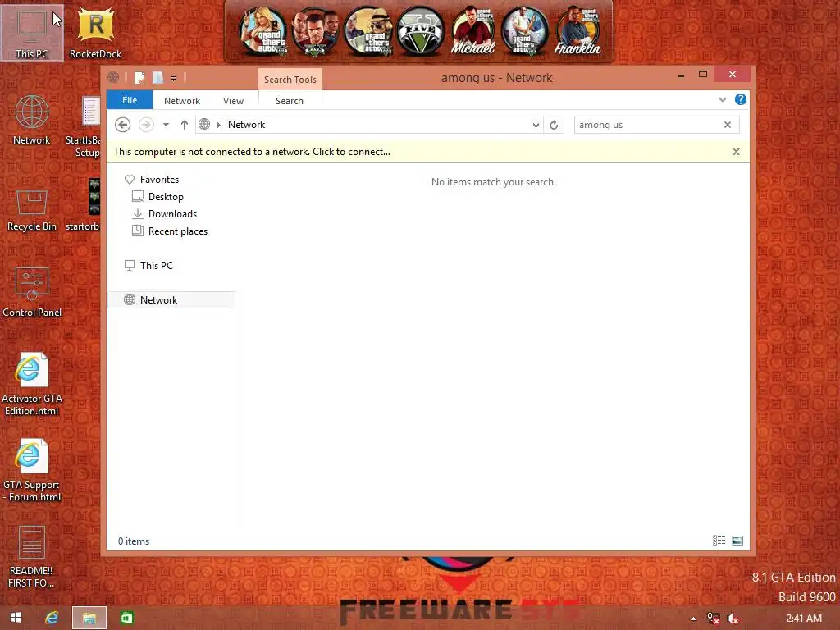The image size is (840, 630).
Task: Customize Quick Access Toolbar dropdown
Action: [174, 79]
